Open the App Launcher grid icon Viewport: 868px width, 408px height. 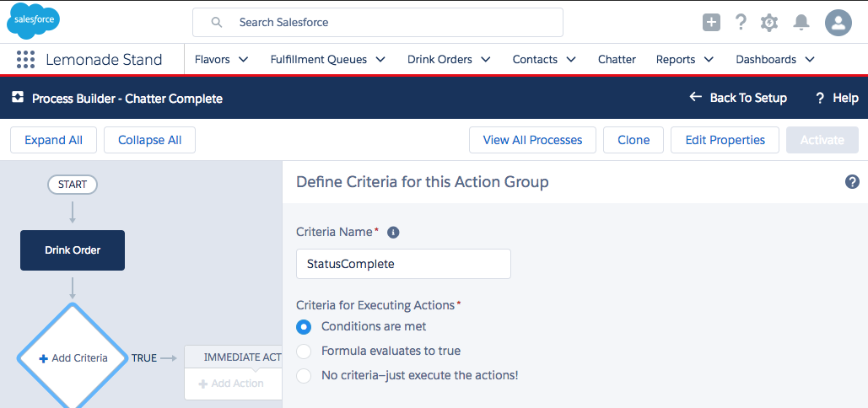tap(25, 60)
